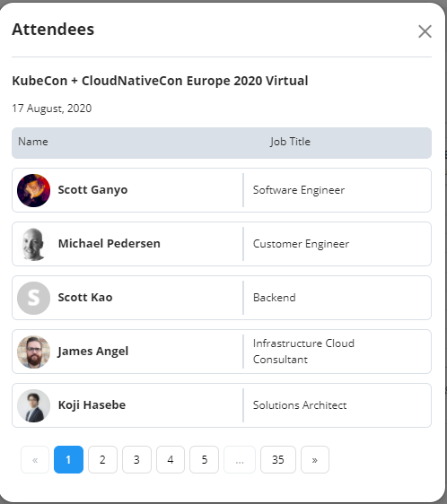Go to previous page with « button

click(35, 460)
